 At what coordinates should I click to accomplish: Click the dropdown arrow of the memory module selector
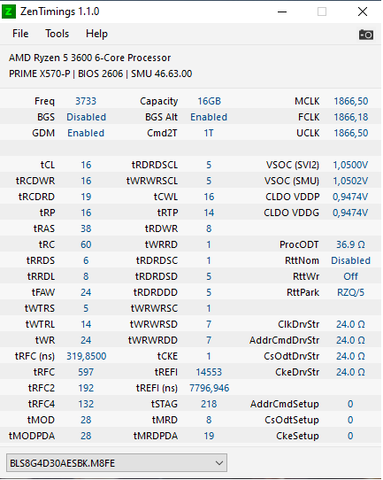(219, 463)
